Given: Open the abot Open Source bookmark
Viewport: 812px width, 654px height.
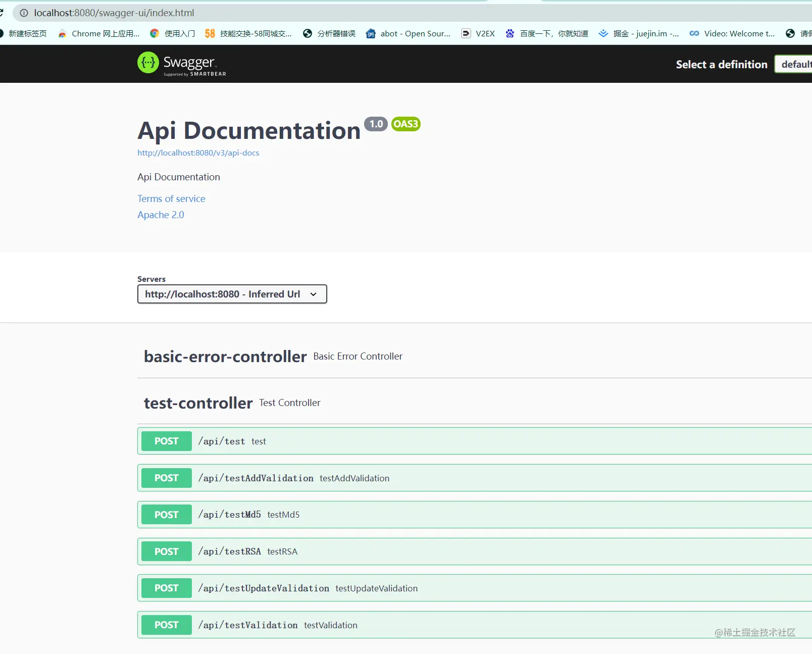Looking at the screenshot, I should tap(408, 33).
